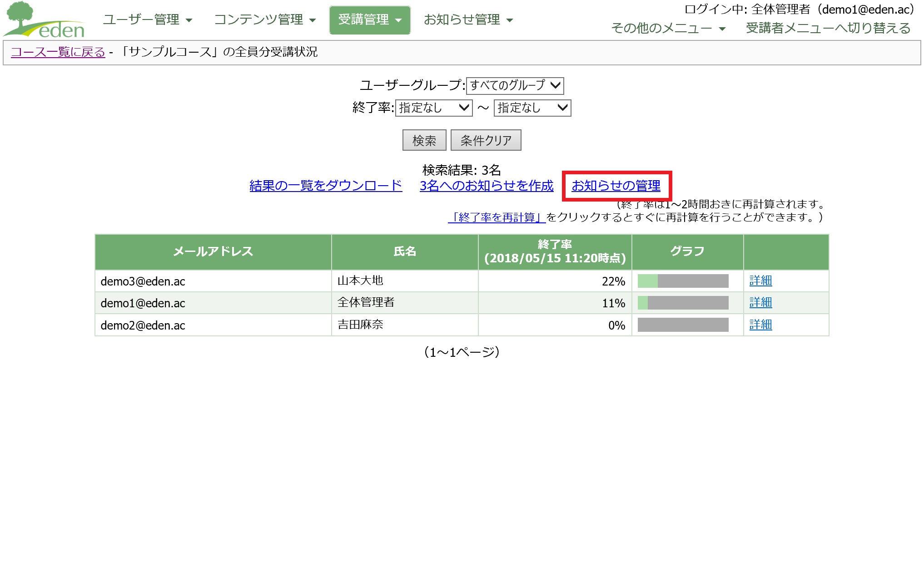Go back via コース一覧に戻る link
This screenshot has width=924, height=581.
click(58, 52)
